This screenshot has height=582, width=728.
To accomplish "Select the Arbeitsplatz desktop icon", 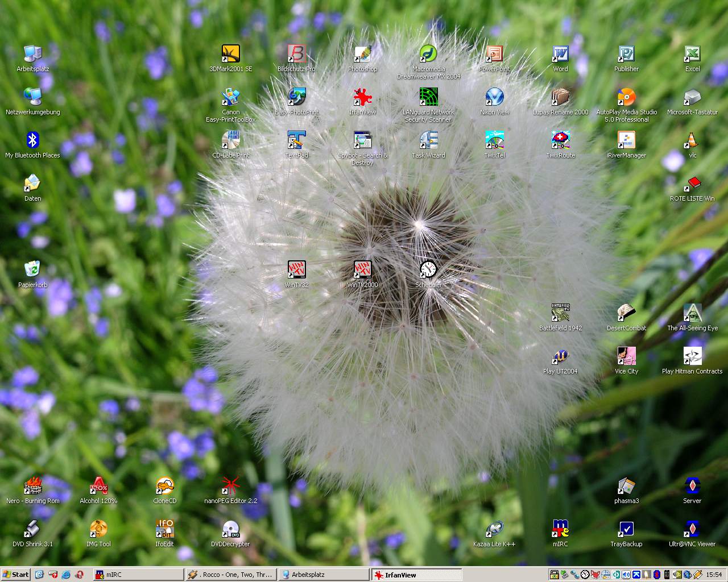I will click(x=32, y=55).
